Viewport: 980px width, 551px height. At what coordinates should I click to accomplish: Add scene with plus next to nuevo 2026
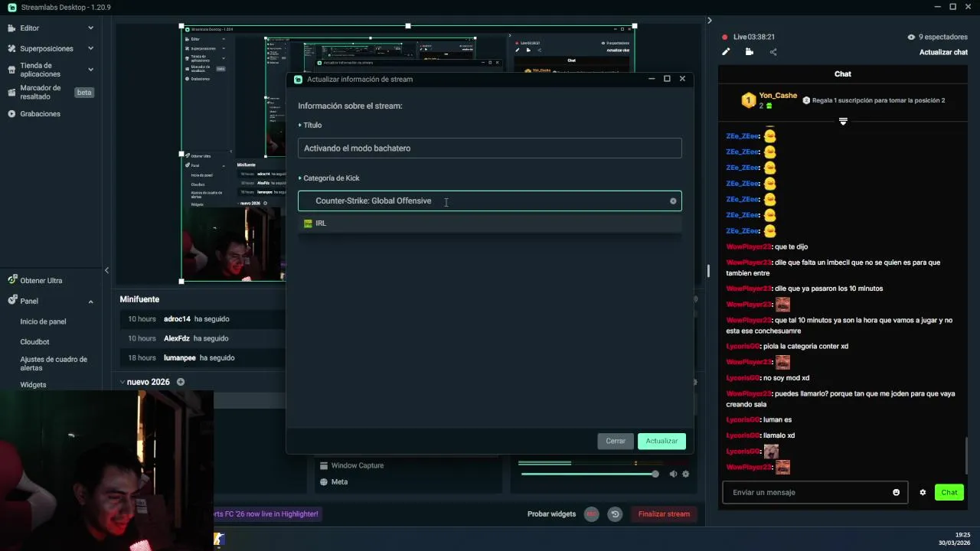[181, 382]
